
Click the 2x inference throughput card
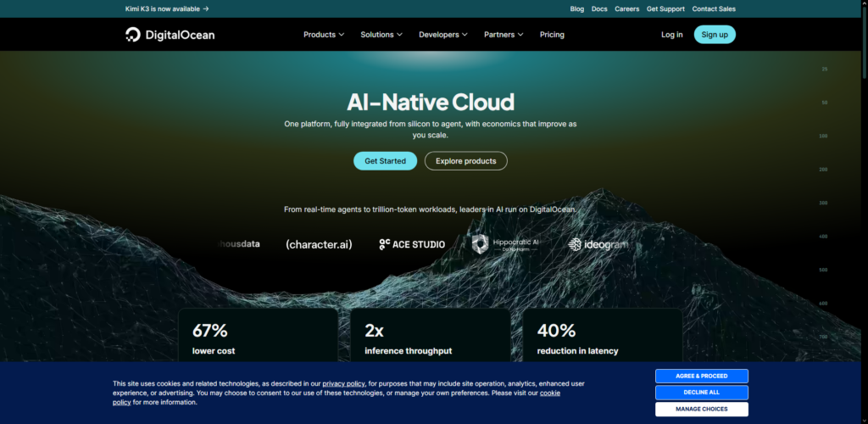click(430, 336)
